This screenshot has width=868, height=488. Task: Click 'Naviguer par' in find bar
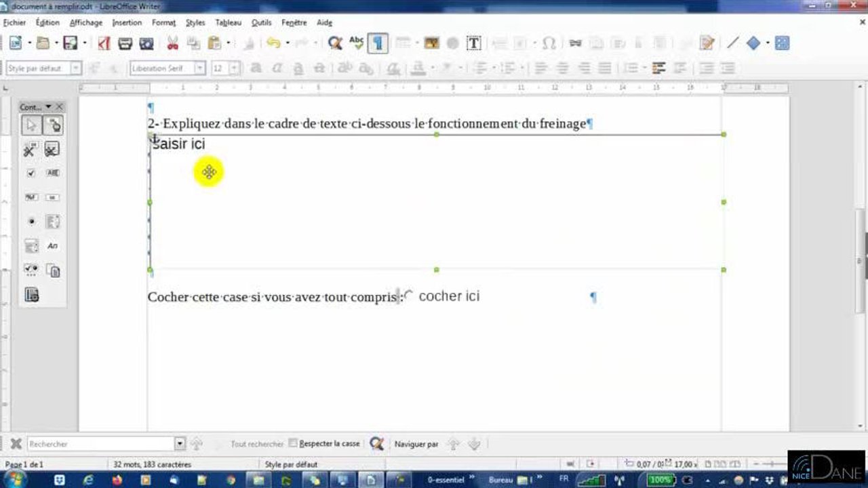[416, 444]
